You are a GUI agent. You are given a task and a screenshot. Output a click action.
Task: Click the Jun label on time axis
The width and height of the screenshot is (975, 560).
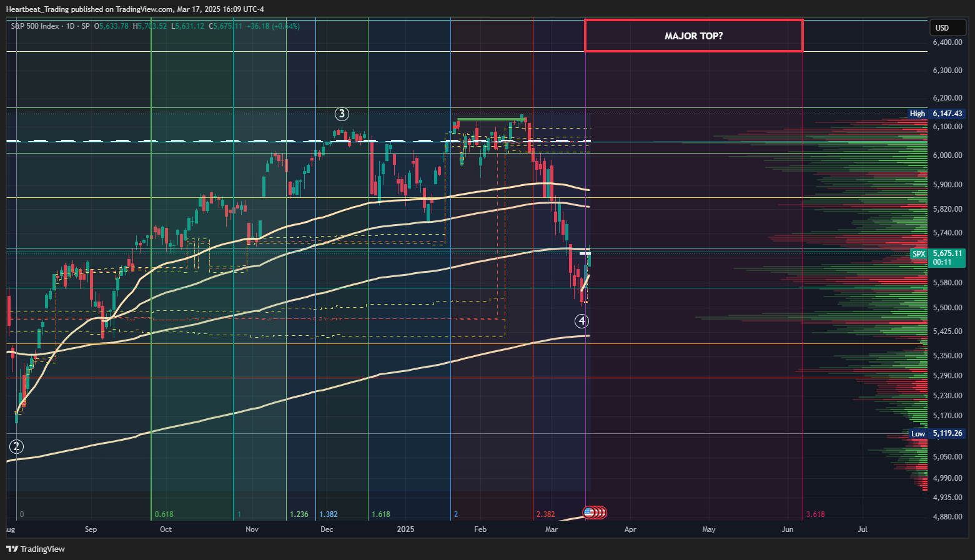[788, 529]
